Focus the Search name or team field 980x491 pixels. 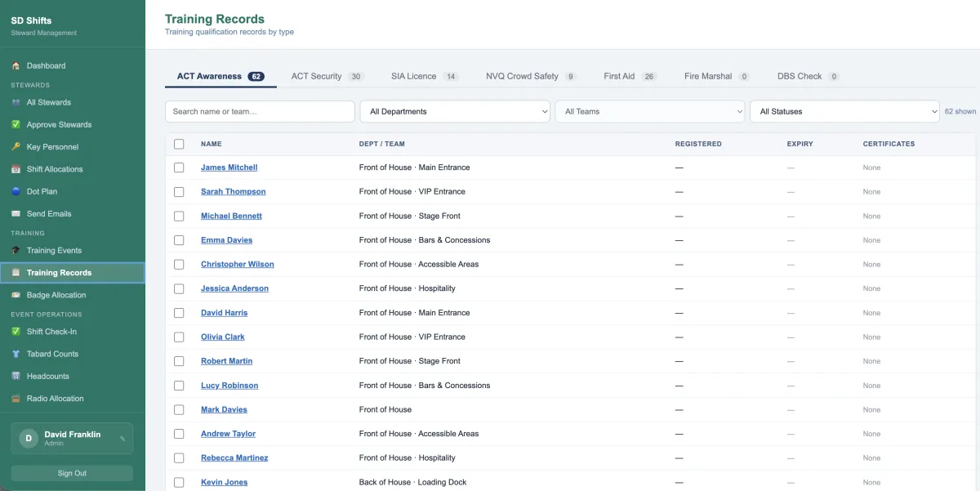point(260,112)
